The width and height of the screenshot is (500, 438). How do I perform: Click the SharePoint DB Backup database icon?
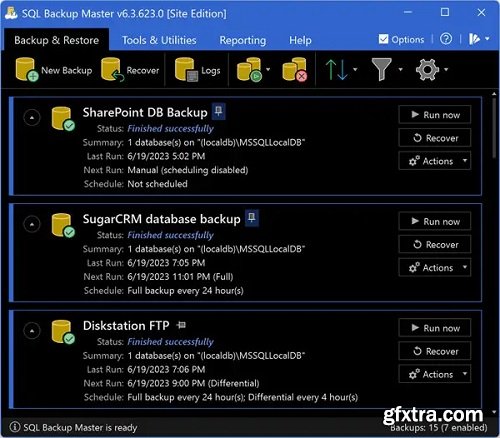(63, 119)
